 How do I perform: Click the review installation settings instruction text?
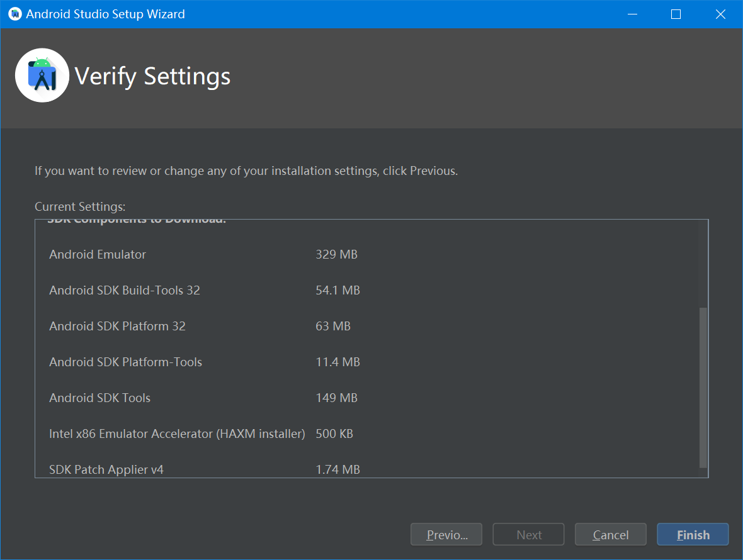coord(246,171)
